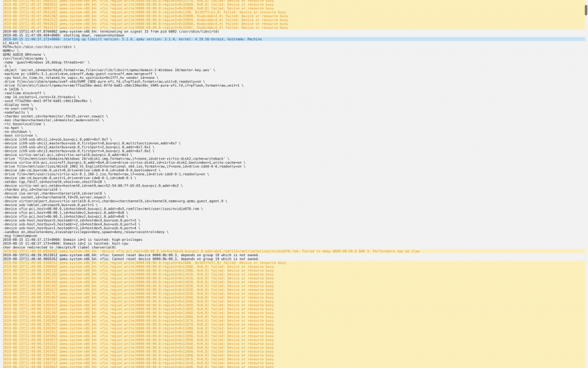Screen dimensions: 588x368
Task: Click the 'Win10_1903_V1_EnglishInternational_x64.iso' drive line
Action: pyautogui.click(x=124, y=167)
